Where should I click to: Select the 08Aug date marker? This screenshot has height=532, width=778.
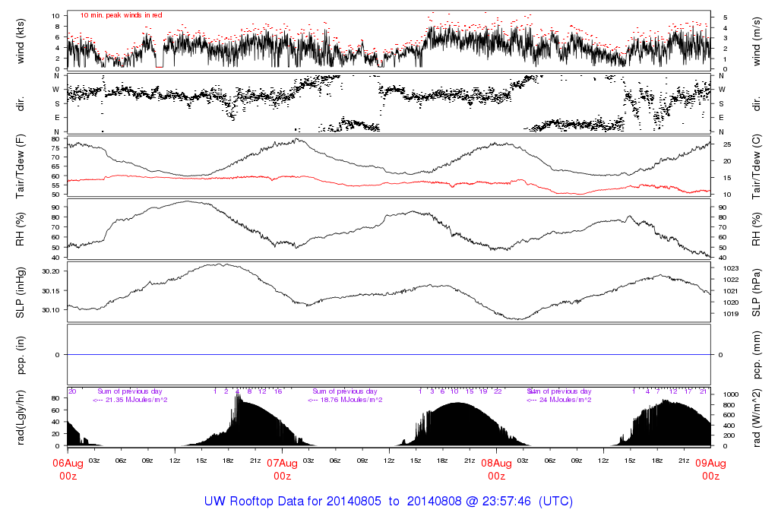pos(496,463)
